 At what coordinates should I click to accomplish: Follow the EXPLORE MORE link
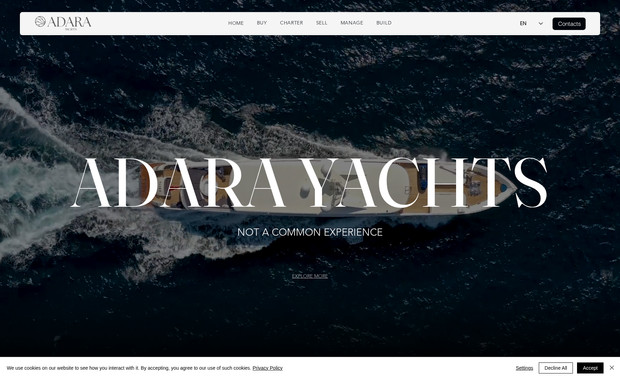[310, 276]
